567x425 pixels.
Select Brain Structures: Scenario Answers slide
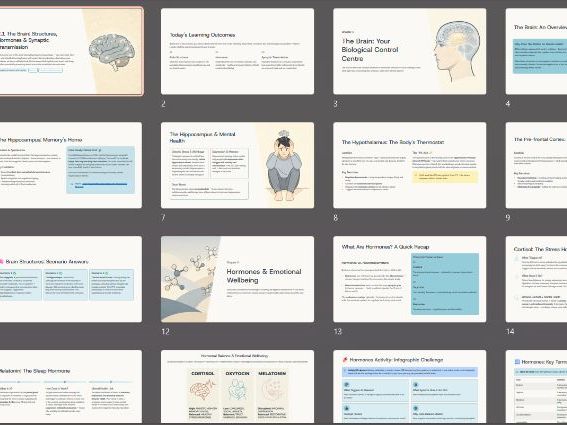click(71, 279)
